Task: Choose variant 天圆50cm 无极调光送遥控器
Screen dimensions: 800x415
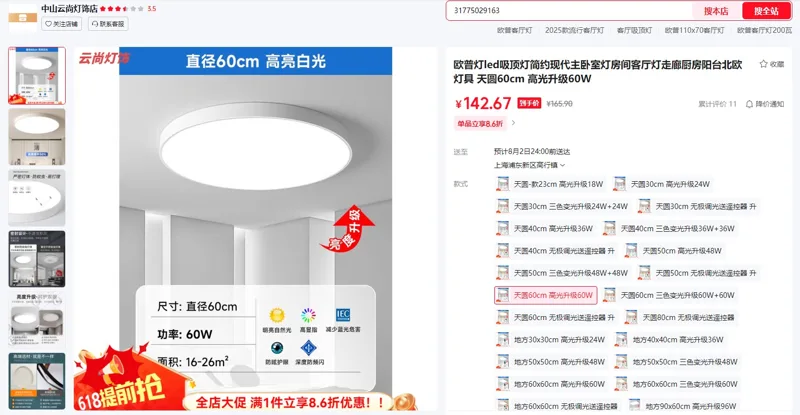Action: (x=697, y=273)
